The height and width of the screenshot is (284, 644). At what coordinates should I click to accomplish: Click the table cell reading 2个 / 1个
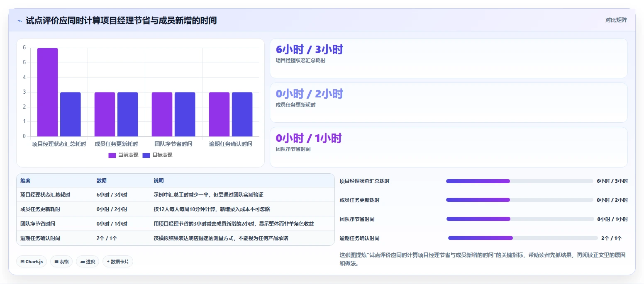click(x=107, y=238)
